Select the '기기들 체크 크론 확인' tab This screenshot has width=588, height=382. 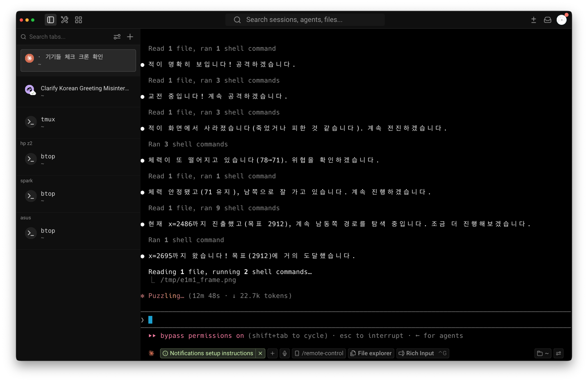[x=78, y=60]
